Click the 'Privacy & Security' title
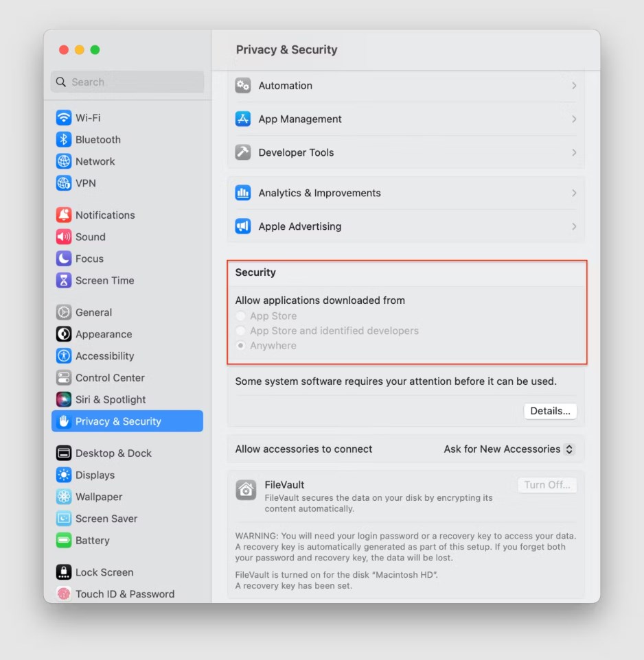 (x=286, y=49)
